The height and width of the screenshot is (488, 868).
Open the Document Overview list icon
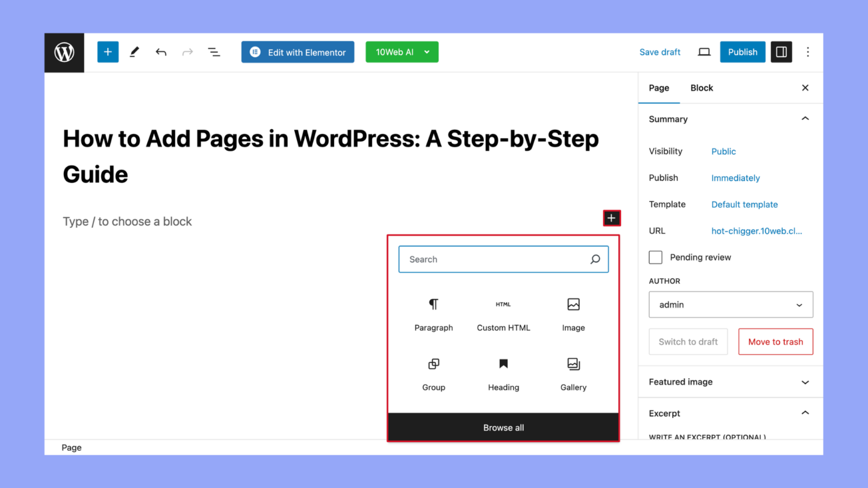[x=214, y=51]
